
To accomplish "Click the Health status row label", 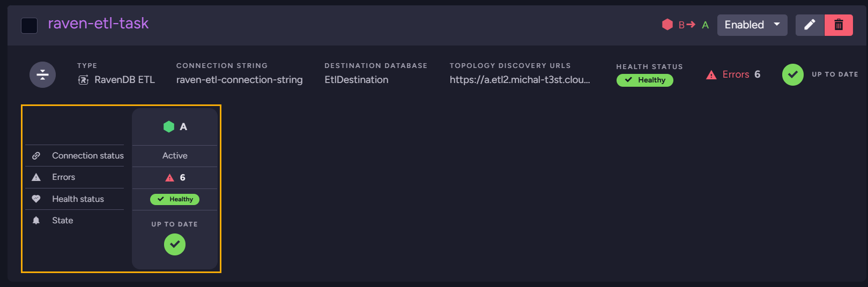I will point(78,199).
